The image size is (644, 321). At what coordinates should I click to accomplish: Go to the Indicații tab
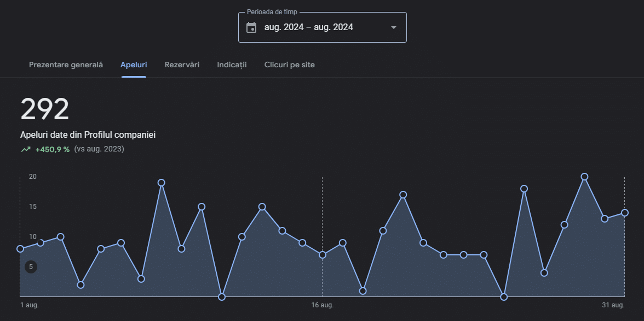click(232, 65)
